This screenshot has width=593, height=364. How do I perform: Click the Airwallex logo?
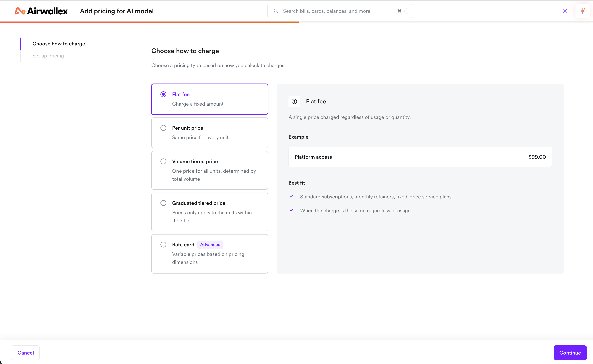(x=41, y=11)
